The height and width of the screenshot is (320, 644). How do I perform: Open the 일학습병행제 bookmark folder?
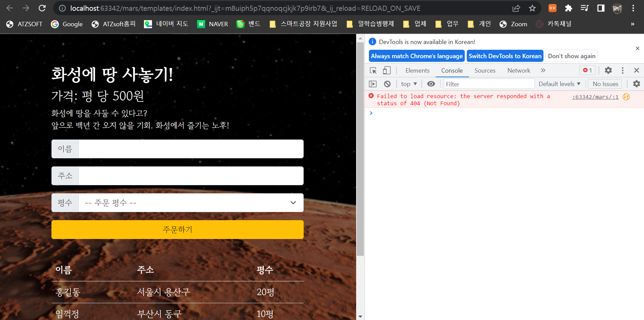[370, 24]
